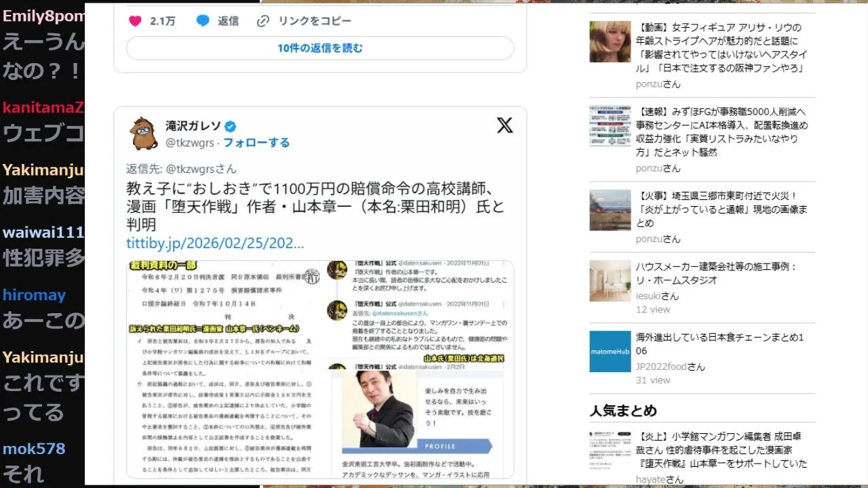Click JP2022foodさん author name
Screen dimensions: 868x488
pos(670,367)
